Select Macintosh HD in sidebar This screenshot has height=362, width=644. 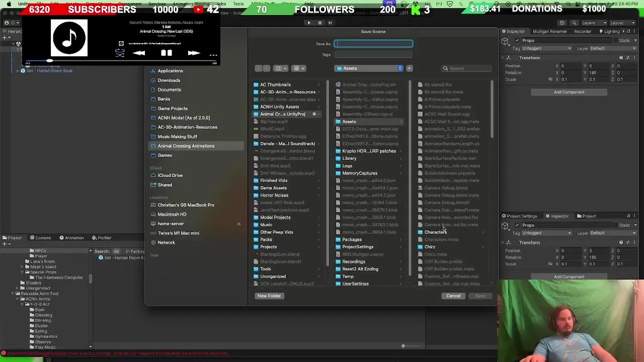pos(172,214)
